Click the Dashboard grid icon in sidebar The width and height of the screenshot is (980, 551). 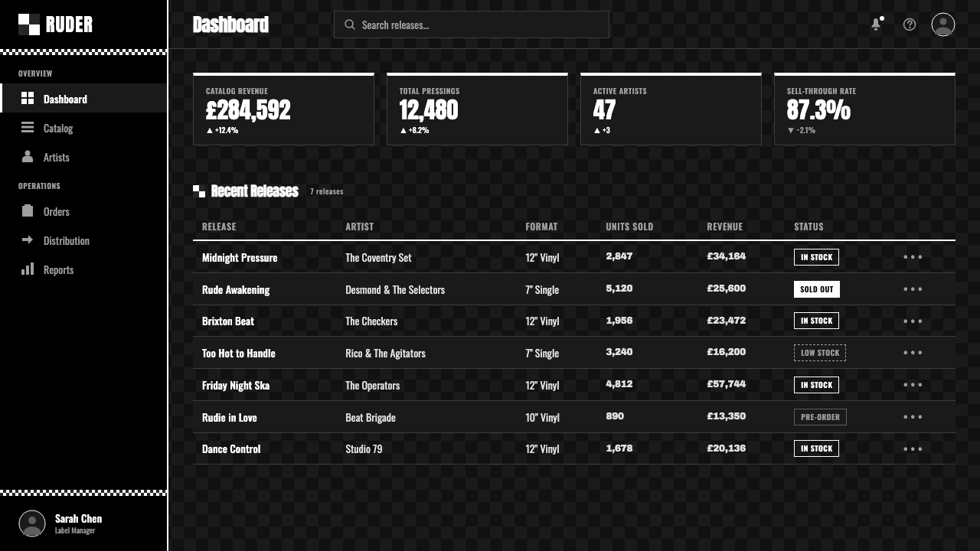click(x=28, y=98)
